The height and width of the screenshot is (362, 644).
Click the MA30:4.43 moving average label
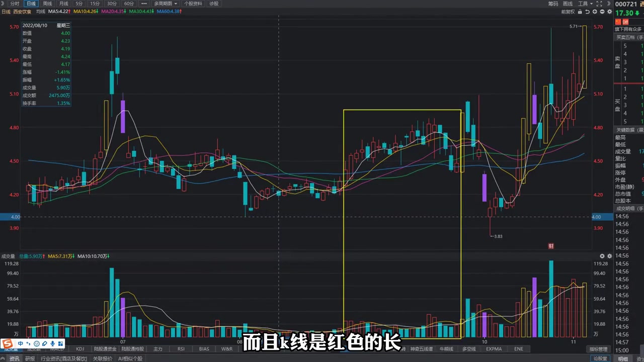142,11
